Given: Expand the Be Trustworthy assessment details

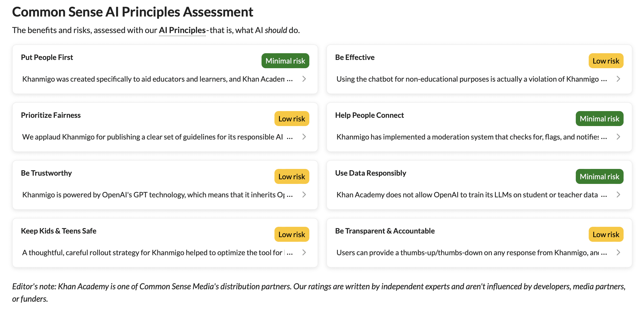Looking at the screenshot, I should pyautogui.click(x=304, y=195).
